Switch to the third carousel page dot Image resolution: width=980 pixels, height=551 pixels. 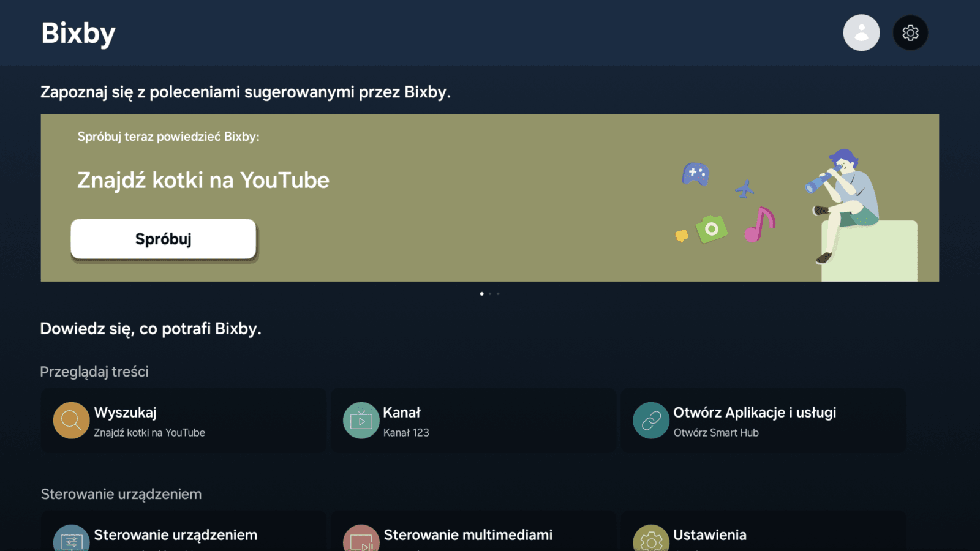[498, 294]
